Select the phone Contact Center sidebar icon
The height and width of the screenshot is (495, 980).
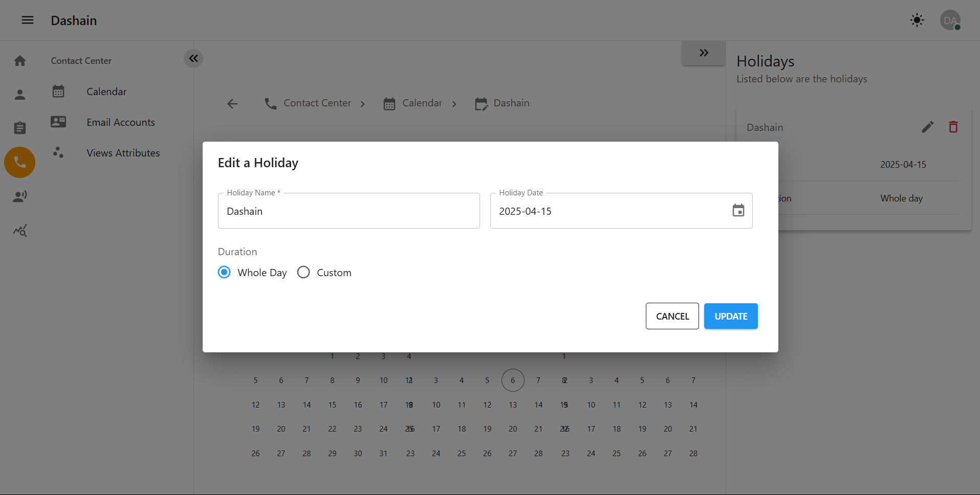coord(20,163)
